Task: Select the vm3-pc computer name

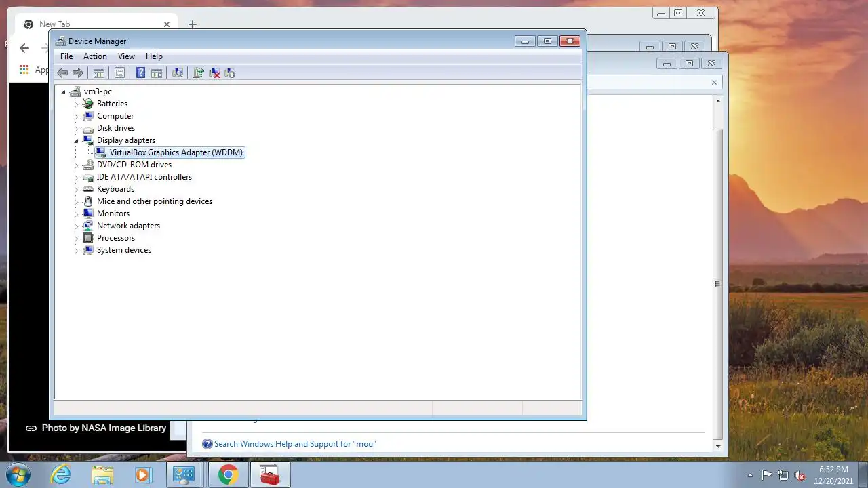Action: [x=98, y=91]
